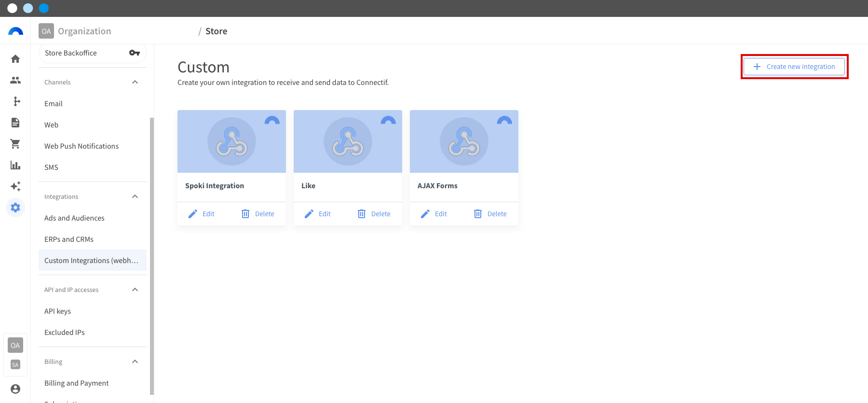Open the Like integration thumbnail
868x403 pixels.
tap(348, 141)
